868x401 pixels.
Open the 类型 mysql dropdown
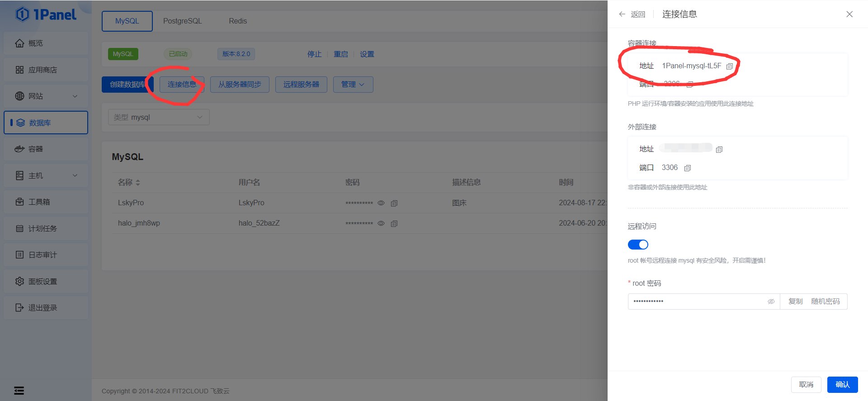tap(159, 117)
